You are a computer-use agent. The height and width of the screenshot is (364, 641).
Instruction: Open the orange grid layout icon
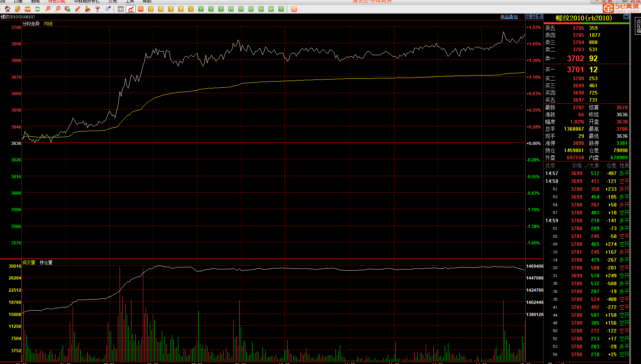[x=294, y=9]
